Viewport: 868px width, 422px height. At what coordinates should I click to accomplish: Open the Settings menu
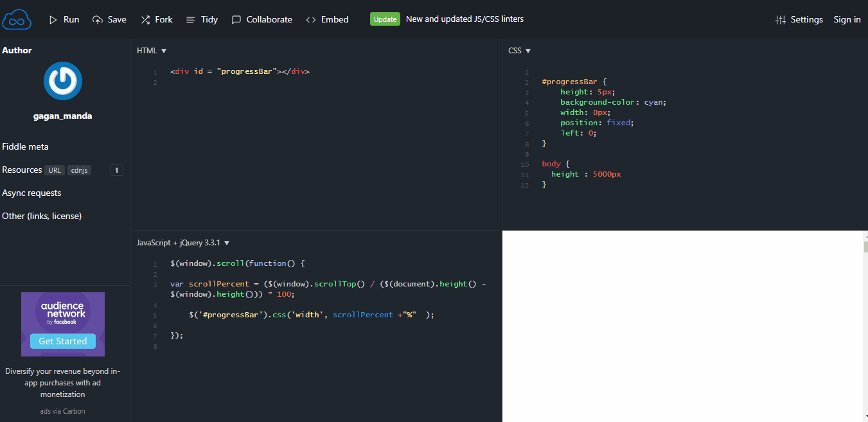799,19
